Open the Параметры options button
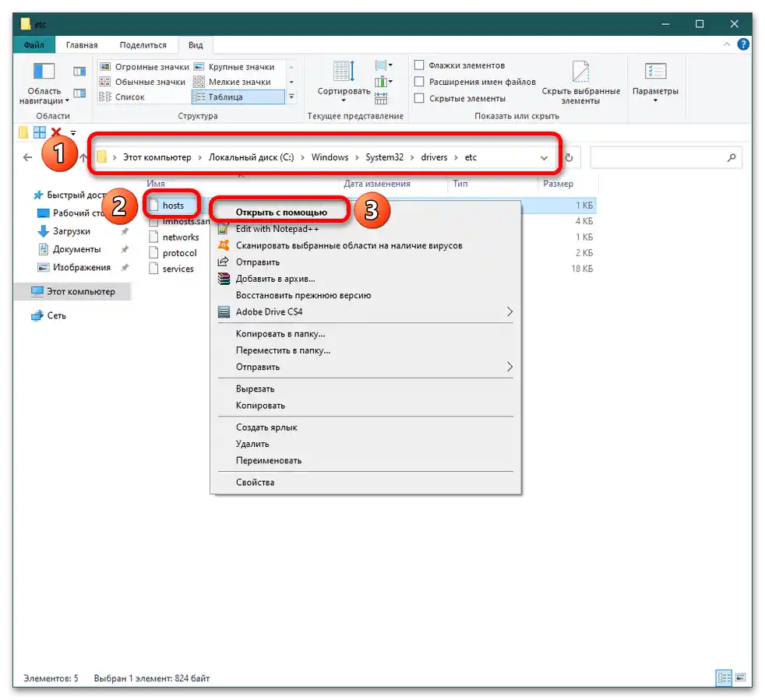Image resolution: width=765 pixels, height=700 pixels. (x=655, y=83)
